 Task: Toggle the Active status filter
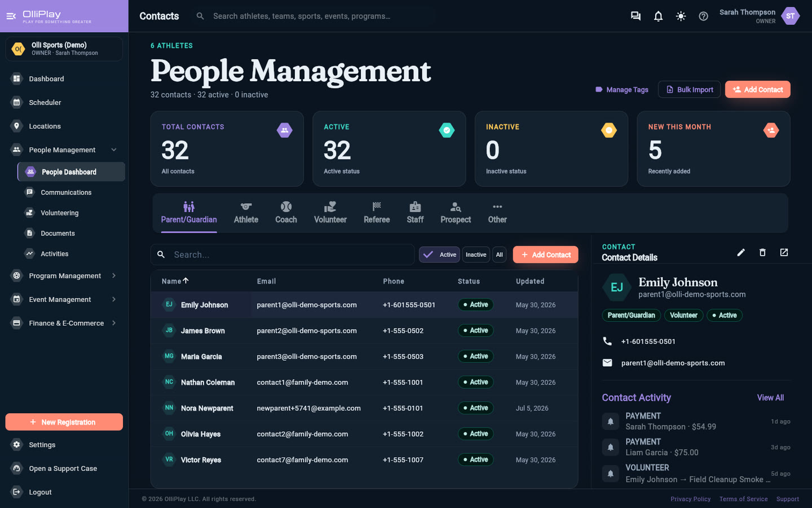click(x=439, y=255)
